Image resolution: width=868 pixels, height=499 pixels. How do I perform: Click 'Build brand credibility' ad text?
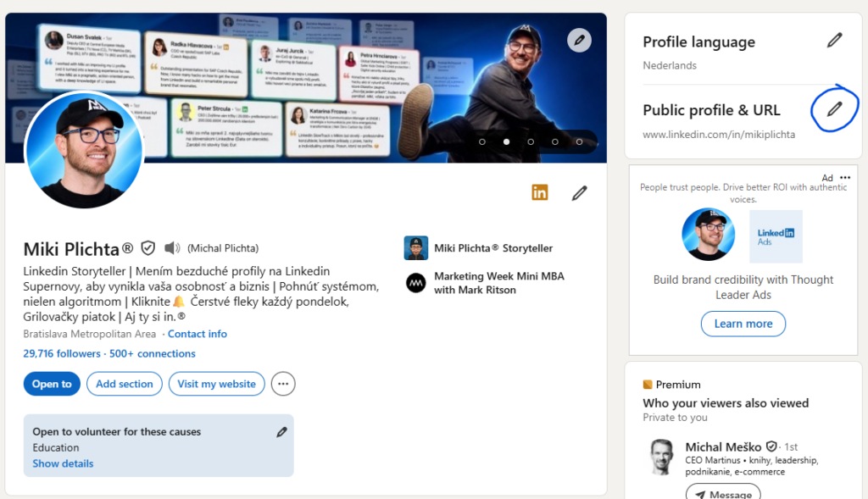click(743, 287)
